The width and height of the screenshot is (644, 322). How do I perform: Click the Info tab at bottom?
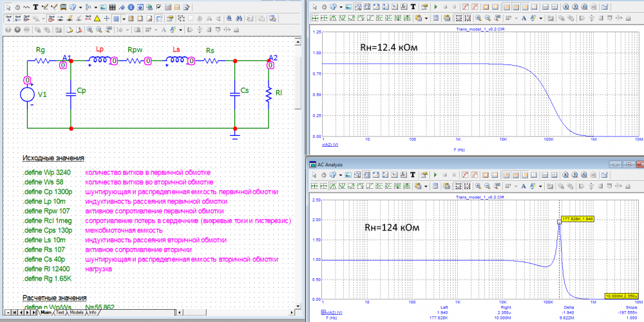pyautogui.click(x=93, y=313)
